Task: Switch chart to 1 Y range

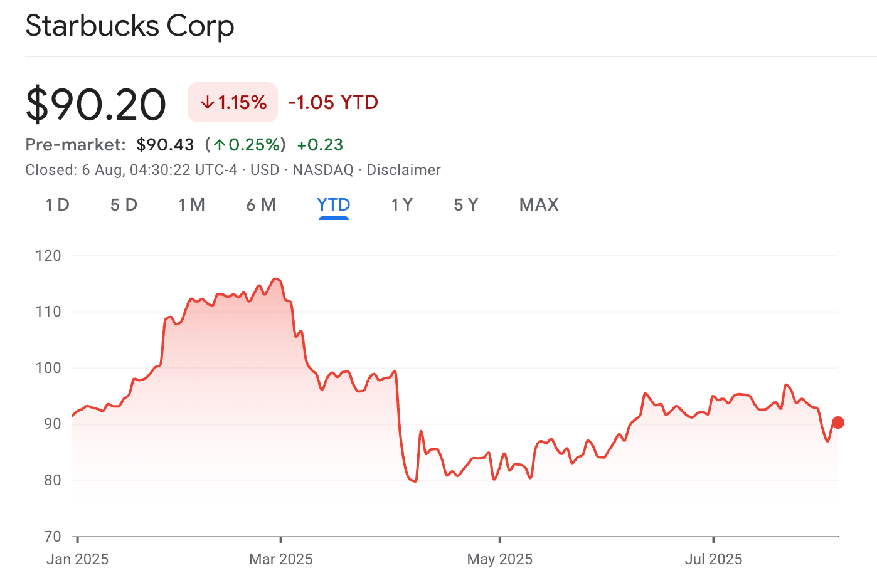Action: pos(401,205)
